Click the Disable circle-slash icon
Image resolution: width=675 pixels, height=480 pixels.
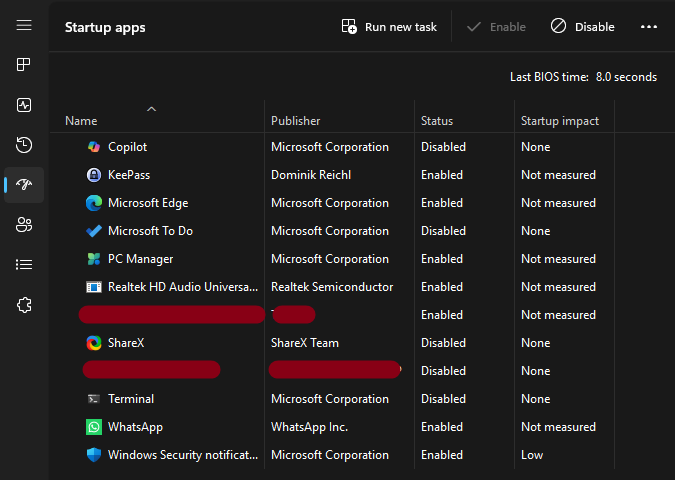(x=558, y=26)
